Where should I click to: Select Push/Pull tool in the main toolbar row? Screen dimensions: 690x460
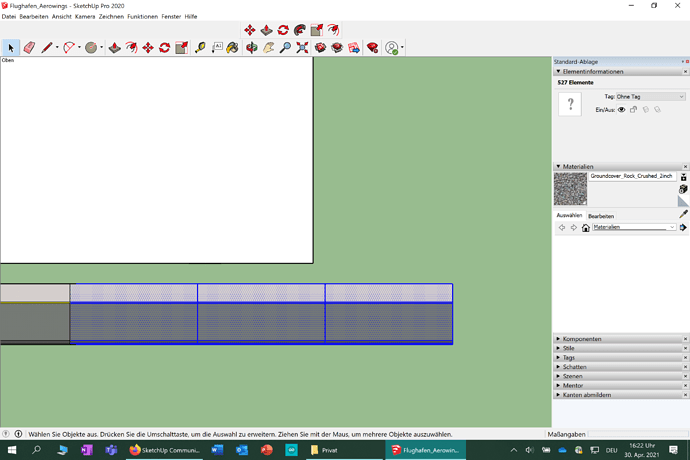pos(114,48)
